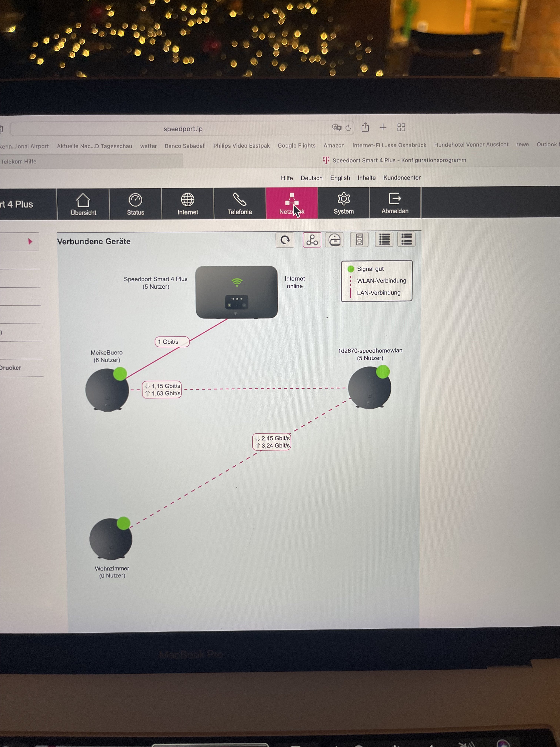The width and height of the screenshot is (560, 747).
Task: Switch the interface language to English
Action: (340, 178)
